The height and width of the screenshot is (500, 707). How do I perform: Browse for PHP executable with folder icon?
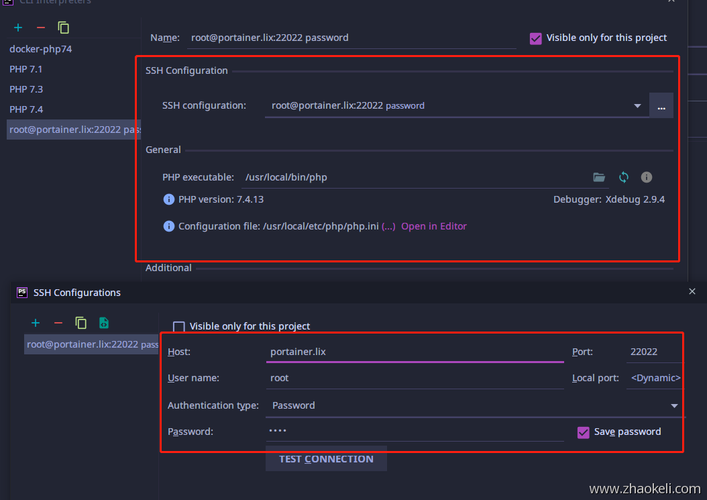[599, 177]
